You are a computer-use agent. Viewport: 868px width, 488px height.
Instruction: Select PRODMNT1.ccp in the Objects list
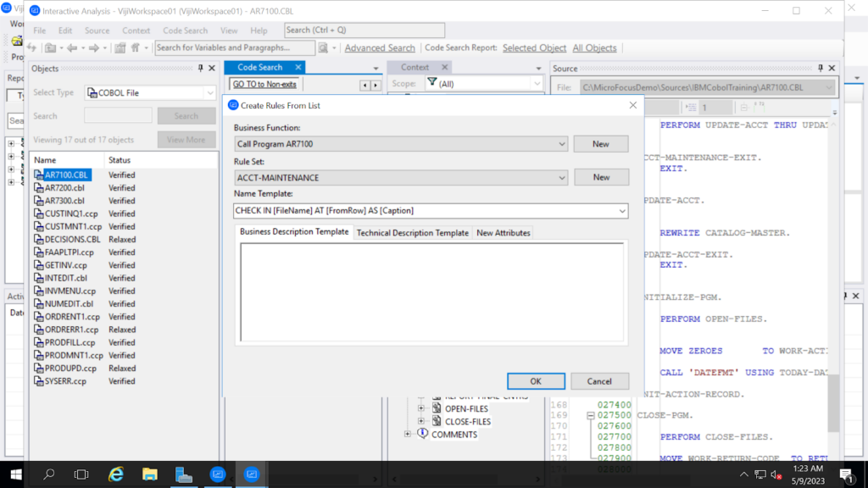point(74,355)
